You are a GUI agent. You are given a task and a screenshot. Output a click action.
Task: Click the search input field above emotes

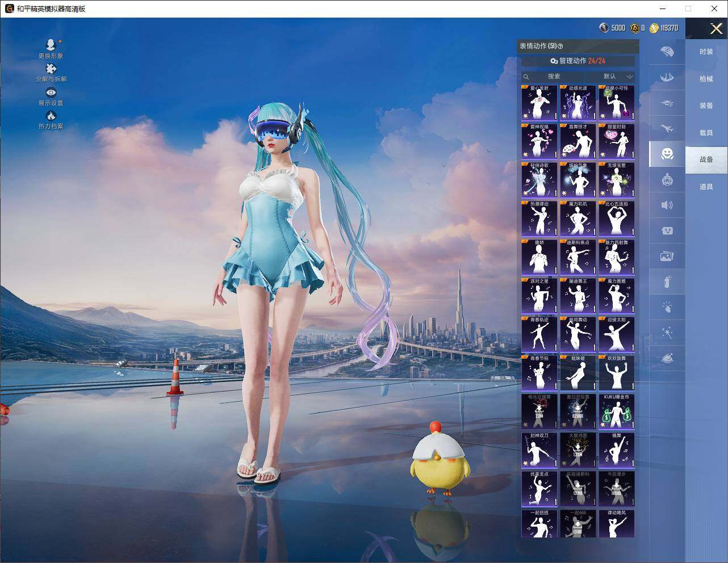point(554,76)
